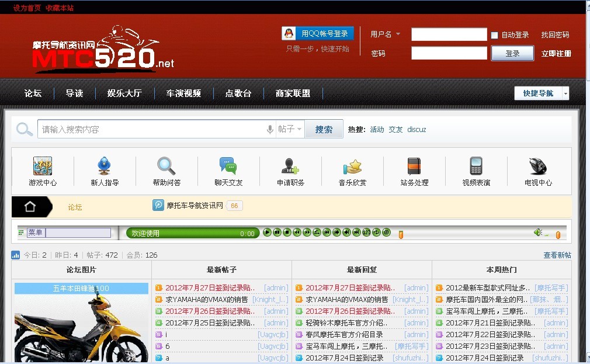Click the playlist button in music player

coord(387,233)
